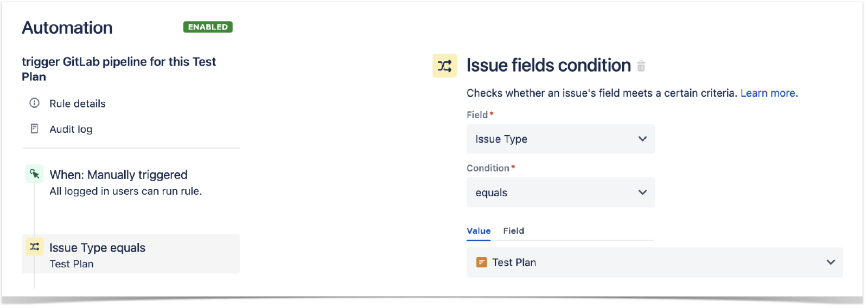Click the green manual trigger cursor icon
The width and height of the screenshot is (868, 308).
(34, 174)
